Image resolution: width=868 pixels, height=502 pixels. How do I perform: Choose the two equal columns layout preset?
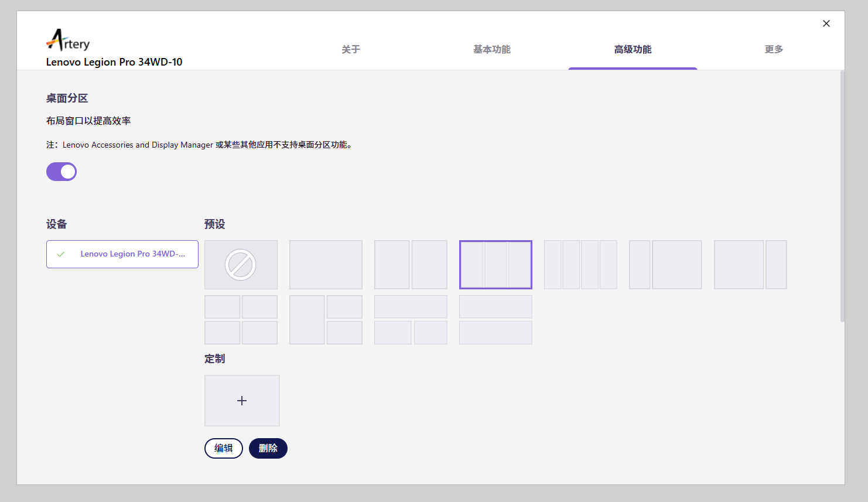click(x=411, y=265)
